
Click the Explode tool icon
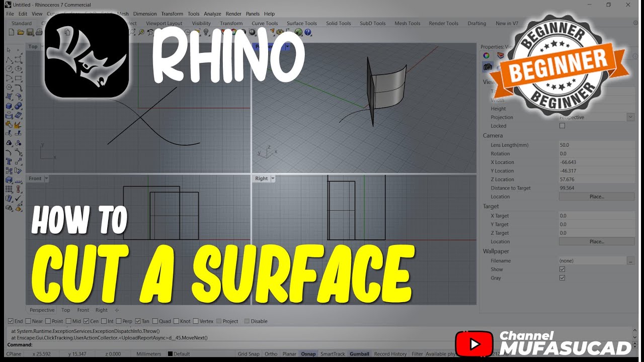tap(18, 124)
